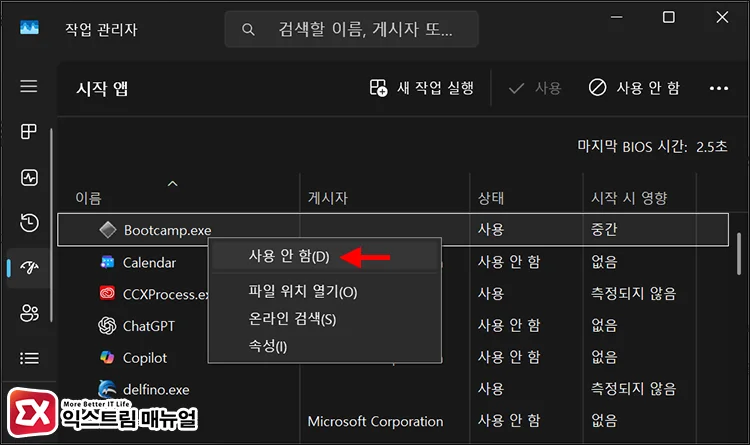Open the Processes page icon
This screenshot has height=445, width=750.
tap(29, 131)
